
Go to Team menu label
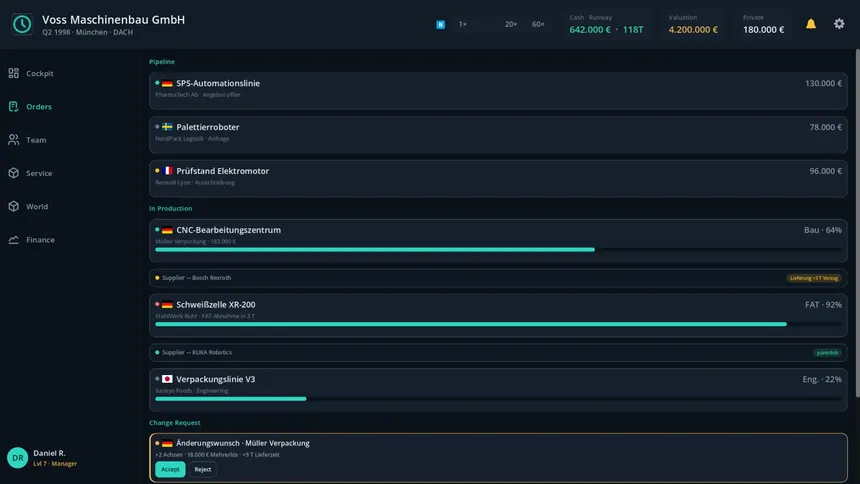tap(36, 140)
